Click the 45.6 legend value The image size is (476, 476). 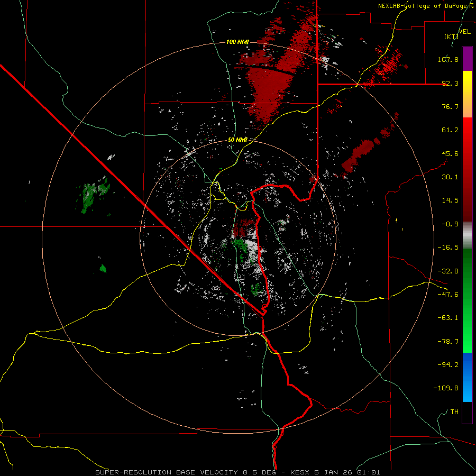pyautogui.click(x=450, y=153)
